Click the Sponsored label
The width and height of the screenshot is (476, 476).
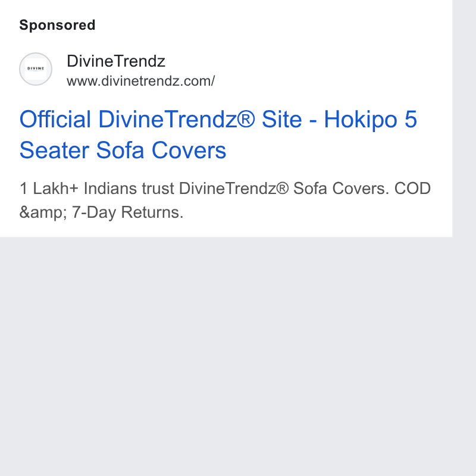(x=57, y=25)
